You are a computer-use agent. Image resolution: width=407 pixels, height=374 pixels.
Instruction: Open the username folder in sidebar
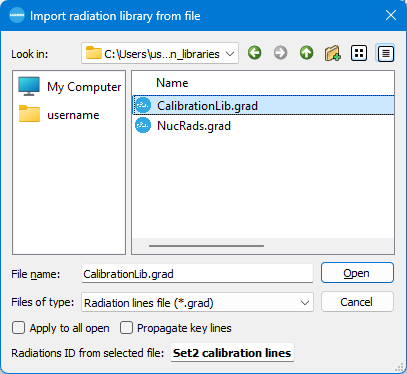tap(59, 115)
